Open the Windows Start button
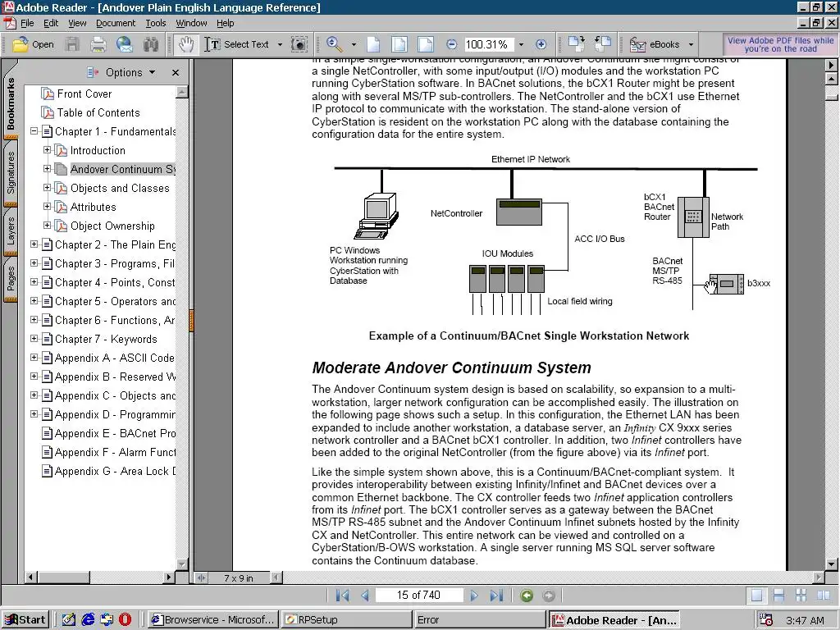Viewport: 840px width, 630px height. [25, 620]
